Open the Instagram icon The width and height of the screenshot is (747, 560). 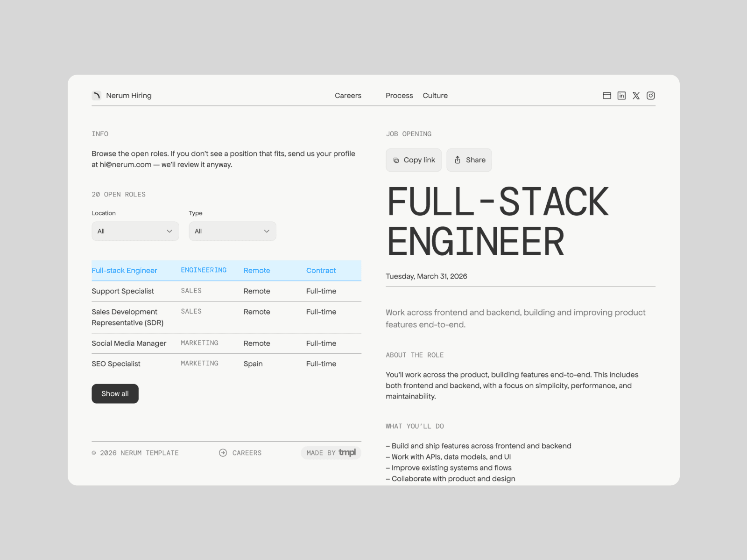[650, 95]
